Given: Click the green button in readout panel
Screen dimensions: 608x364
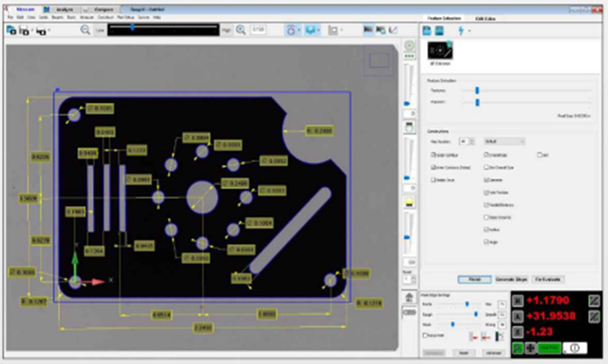Looking at the screenshot, I should tap(549, 348).
